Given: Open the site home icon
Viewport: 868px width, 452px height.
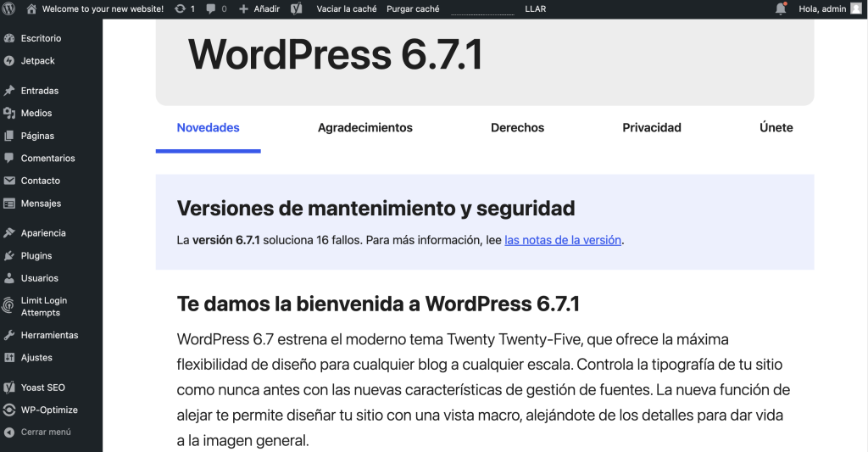Looking at the screenshot, I should click(31, 8).
